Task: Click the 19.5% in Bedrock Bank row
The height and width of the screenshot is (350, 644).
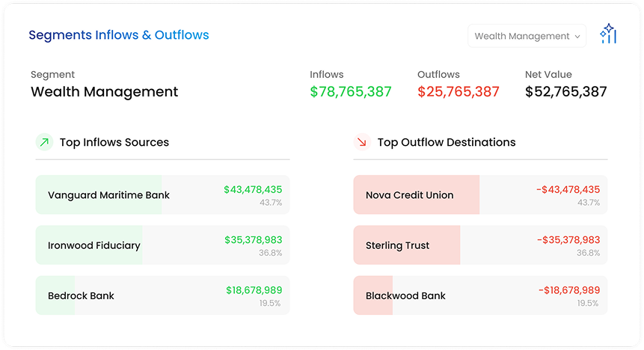Action: [x=270, y=303]
